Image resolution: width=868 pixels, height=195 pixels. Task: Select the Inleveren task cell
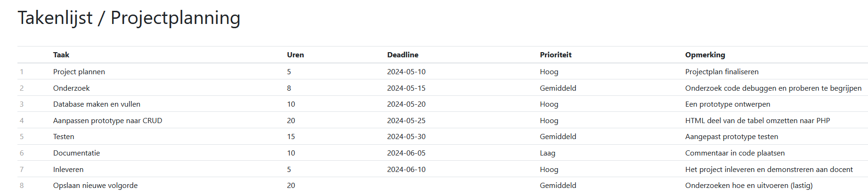(x=68, y=170)
